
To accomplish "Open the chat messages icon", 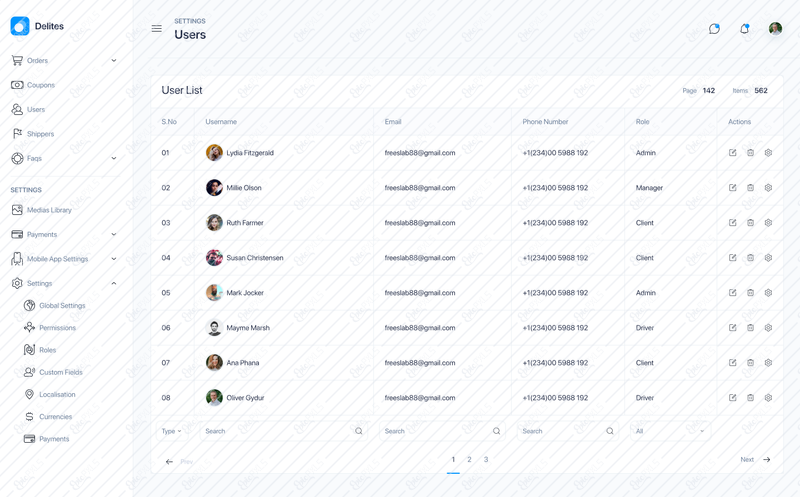I will pos(714,29).
